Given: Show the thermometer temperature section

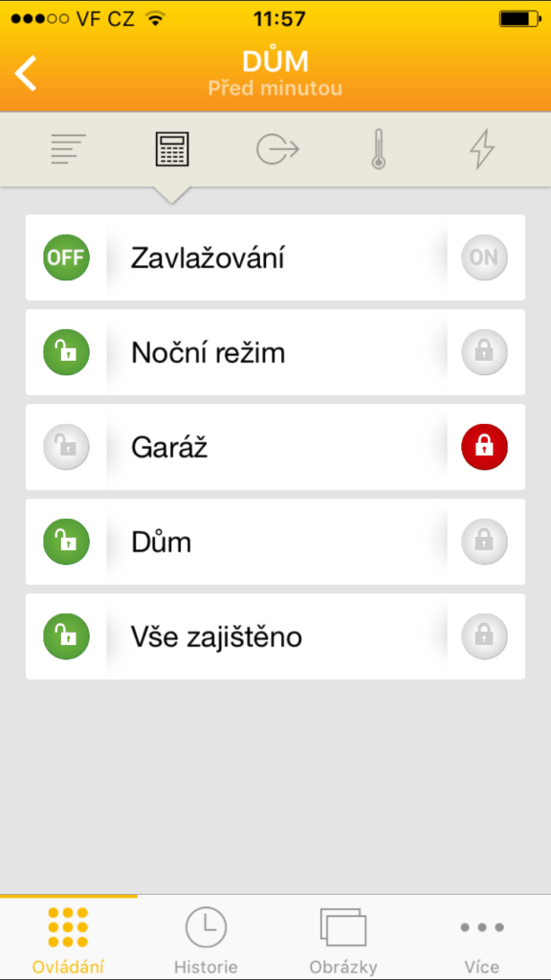Looking at the screenshot, I should (378, 150).
